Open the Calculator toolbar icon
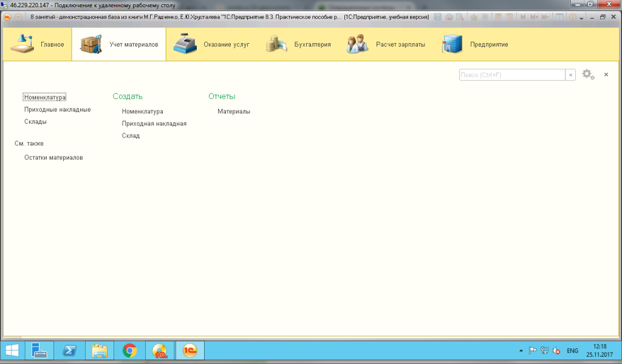622x364 pixels. (499, 17)
